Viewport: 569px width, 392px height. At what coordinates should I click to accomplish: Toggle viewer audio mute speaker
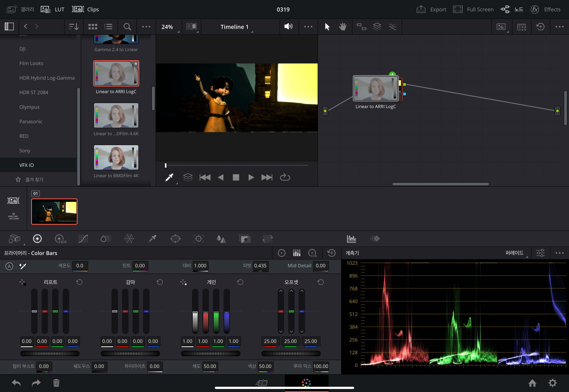(288, 26)
